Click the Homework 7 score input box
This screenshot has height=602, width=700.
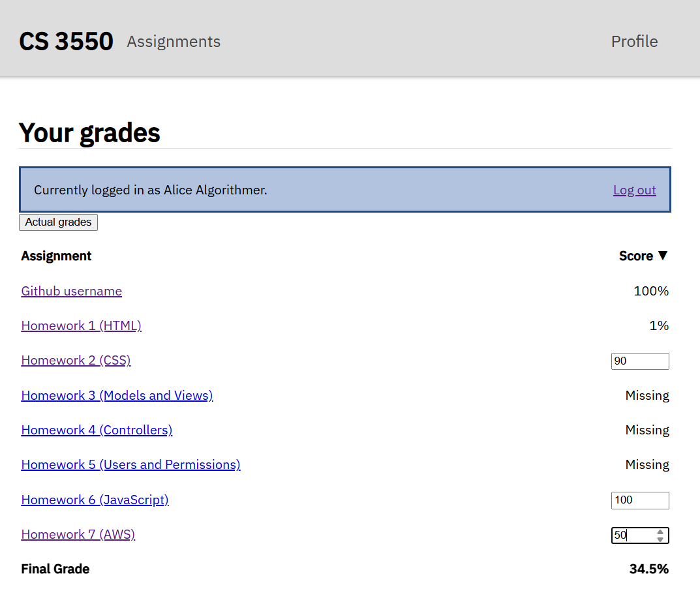pyautogui.click(x=633, y=535)
